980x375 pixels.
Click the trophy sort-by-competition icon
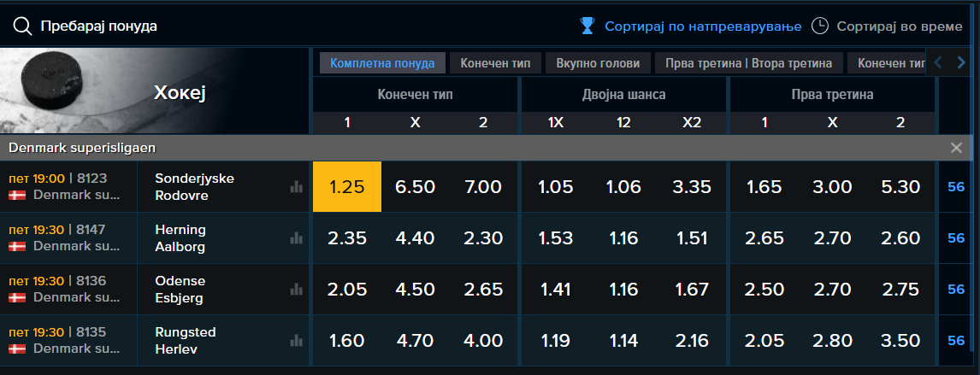587,26
